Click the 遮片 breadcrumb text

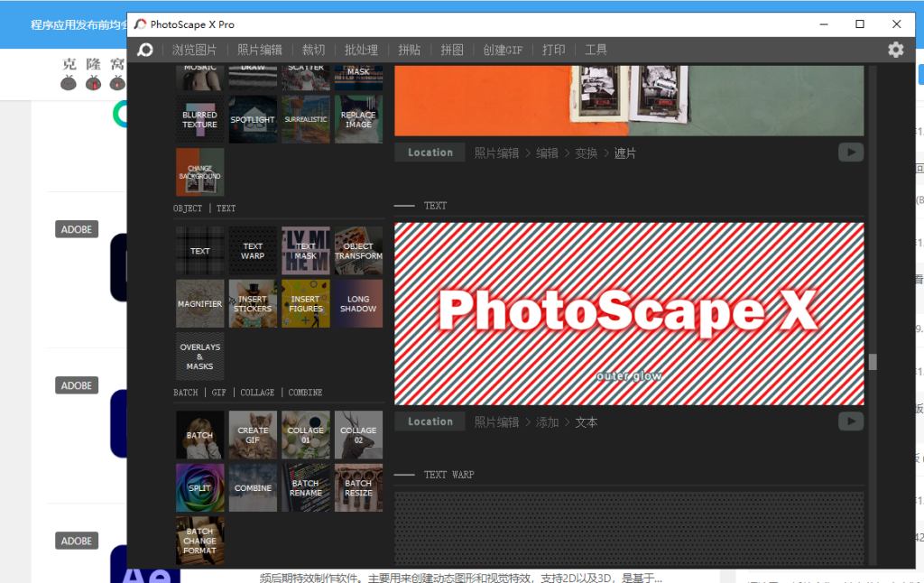(x=625, y=153)
